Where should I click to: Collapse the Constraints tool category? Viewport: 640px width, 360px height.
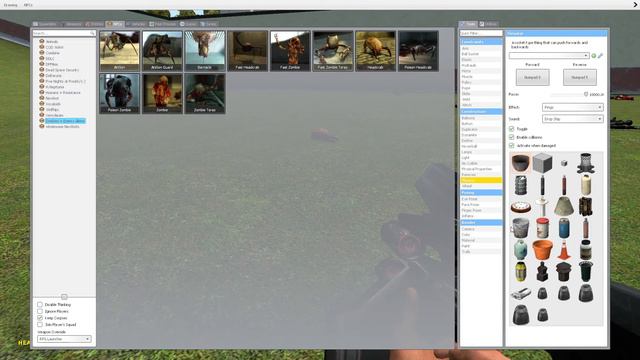click(x=481, y=42)
